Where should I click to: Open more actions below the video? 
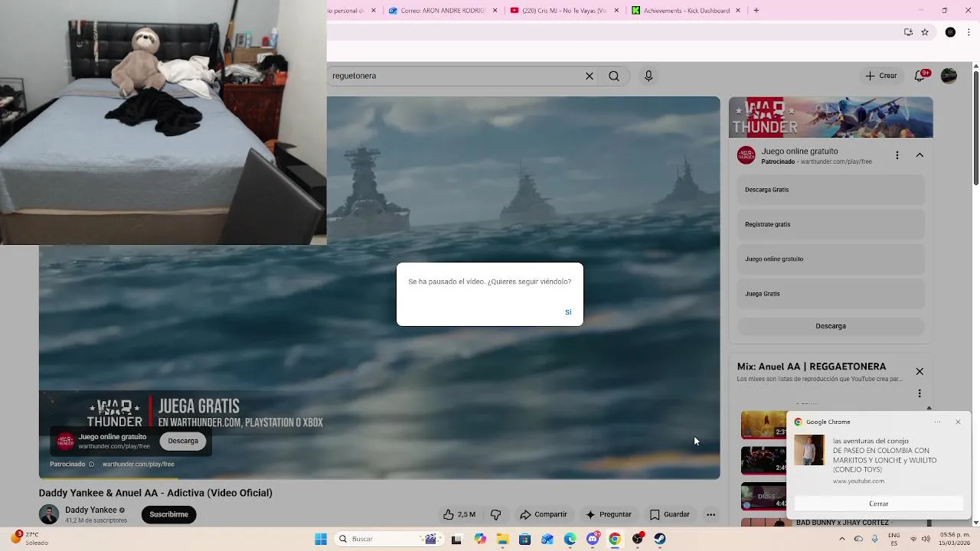tap(710, 514)
